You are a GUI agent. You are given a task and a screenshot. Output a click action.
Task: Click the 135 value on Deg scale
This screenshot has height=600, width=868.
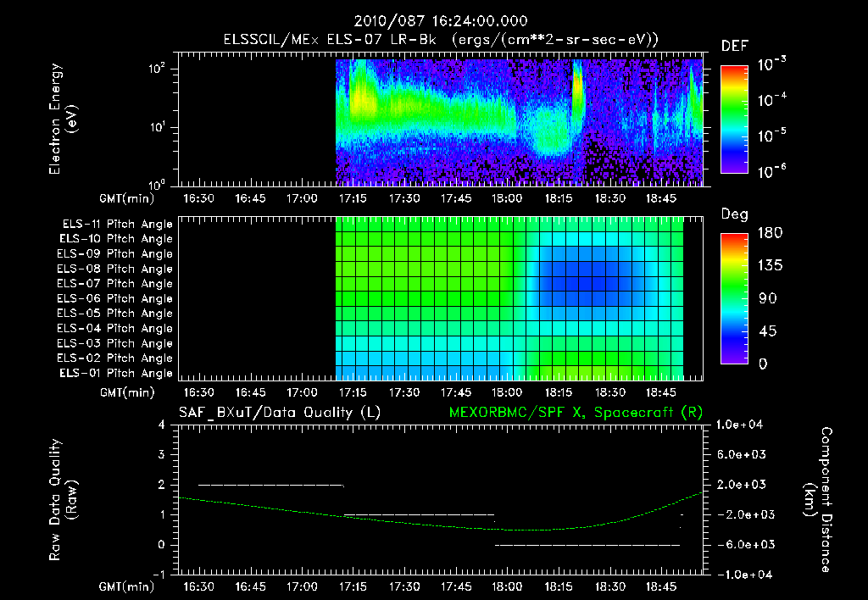click(770, 266)
